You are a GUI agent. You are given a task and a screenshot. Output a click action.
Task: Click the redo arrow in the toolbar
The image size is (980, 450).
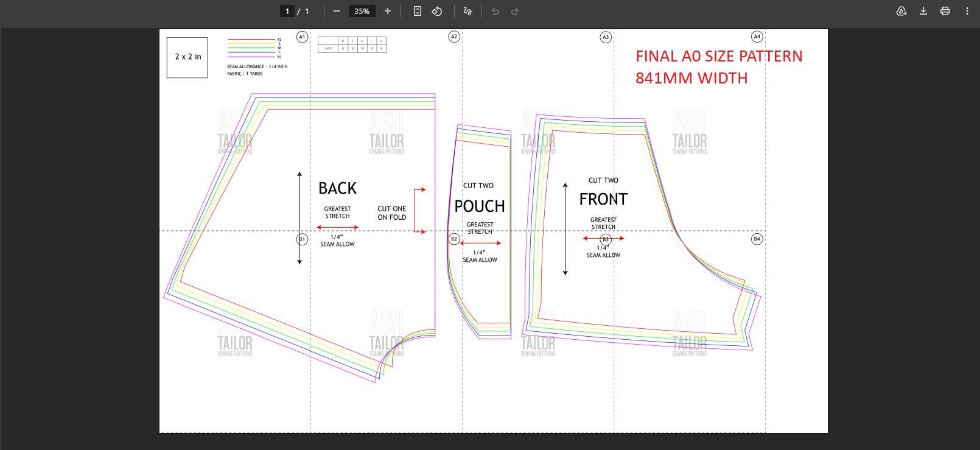(515, 11)
